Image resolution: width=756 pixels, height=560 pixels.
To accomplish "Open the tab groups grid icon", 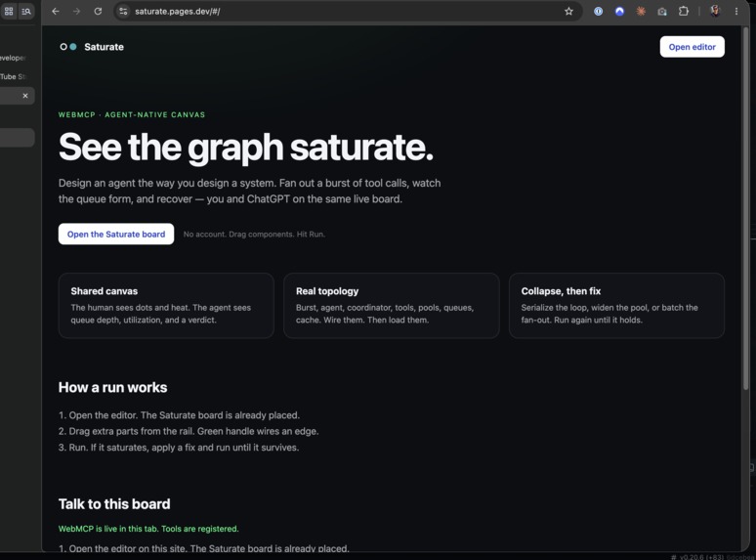I will pyautogui.click(x=9, y=11).
